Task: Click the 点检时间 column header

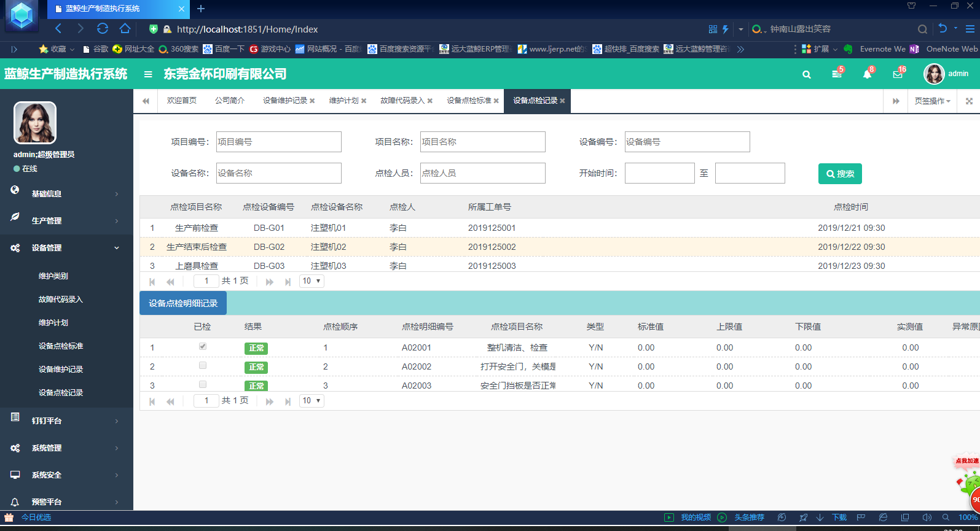Action: point(851,207)
